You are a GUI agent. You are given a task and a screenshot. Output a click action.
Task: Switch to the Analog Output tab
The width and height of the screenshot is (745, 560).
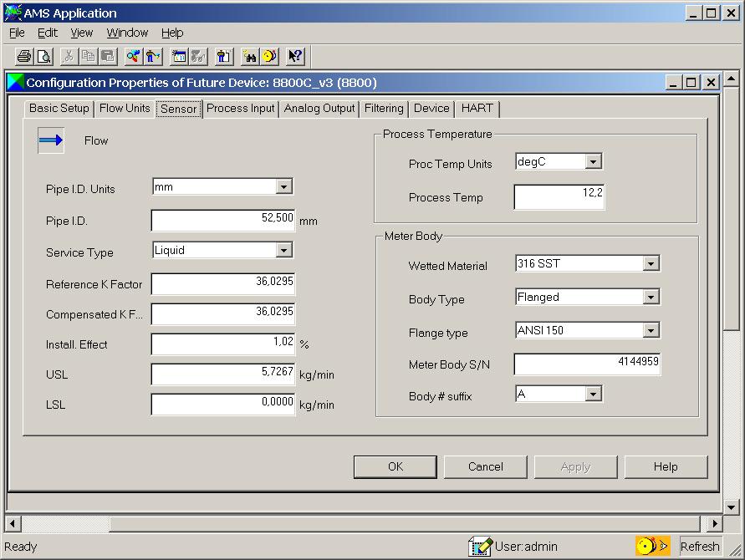tap(319, 109)
